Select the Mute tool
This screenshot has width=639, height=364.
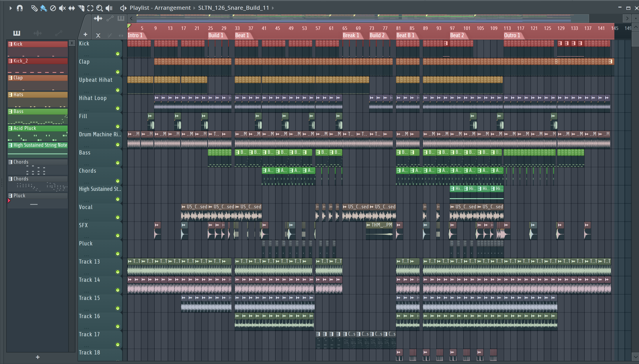[x=62, y=8]
